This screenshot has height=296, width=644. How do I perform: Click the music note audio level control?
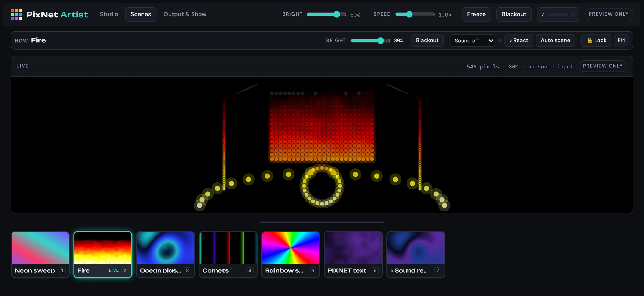[558, 14]
